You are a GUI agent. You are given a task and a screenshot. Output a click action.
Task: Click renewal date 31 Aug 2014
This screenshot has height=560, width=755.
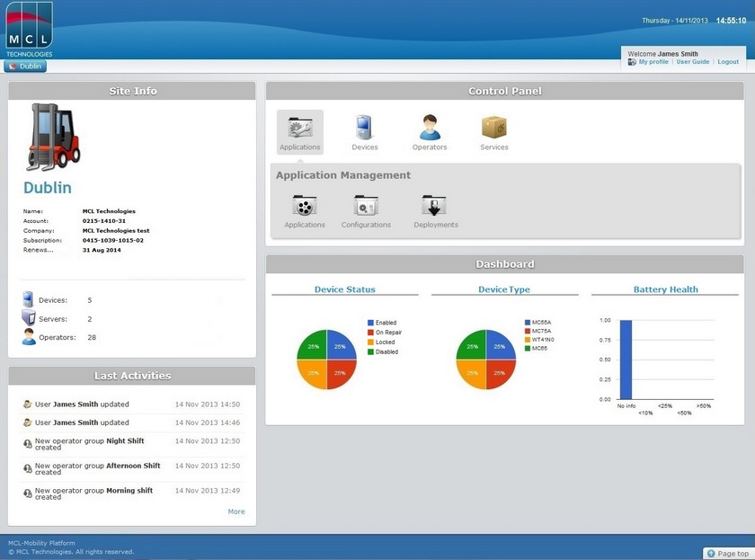point(101,250)
